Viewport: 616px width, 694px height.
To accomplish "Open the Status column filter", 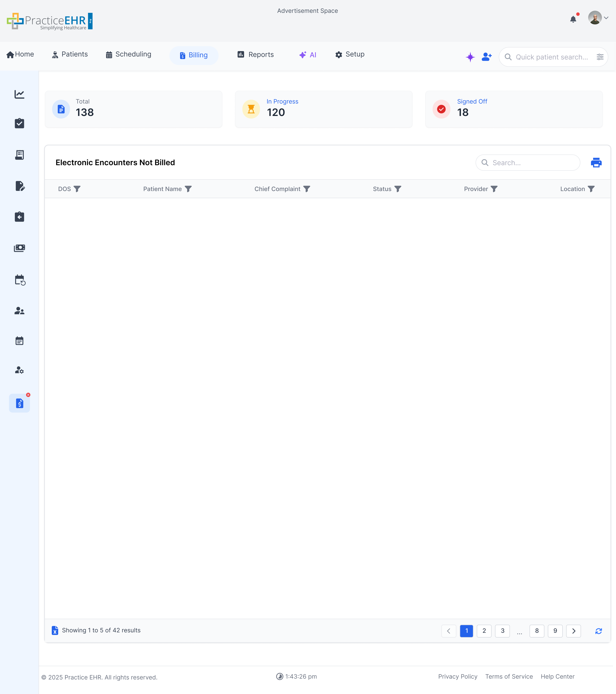I will (x=398, y=189).
